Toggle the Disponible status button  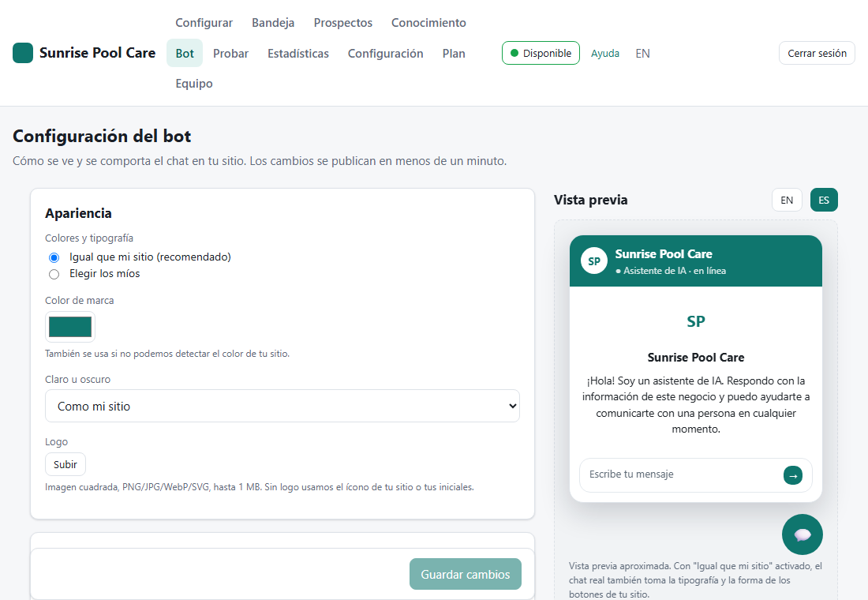541,53
